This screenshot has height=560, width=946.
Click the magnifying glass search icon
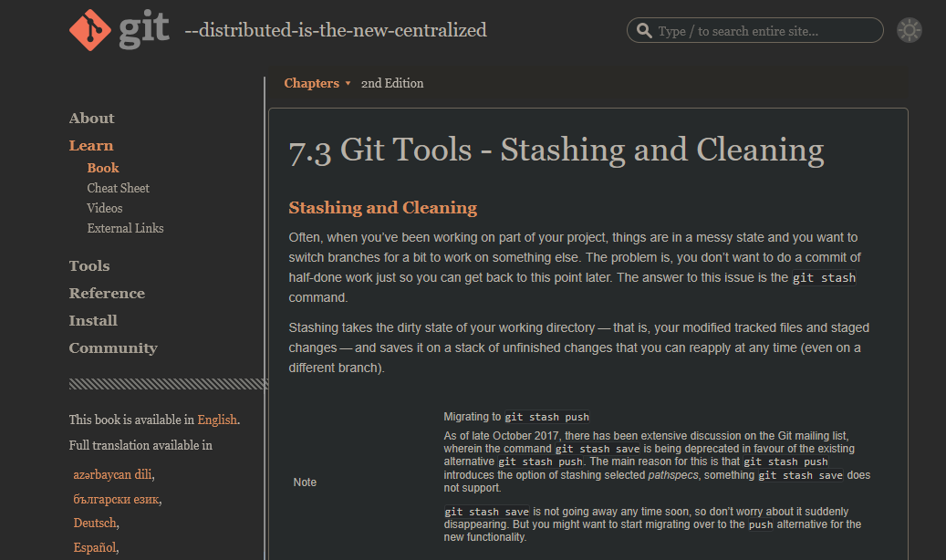[x=644, y=29]
